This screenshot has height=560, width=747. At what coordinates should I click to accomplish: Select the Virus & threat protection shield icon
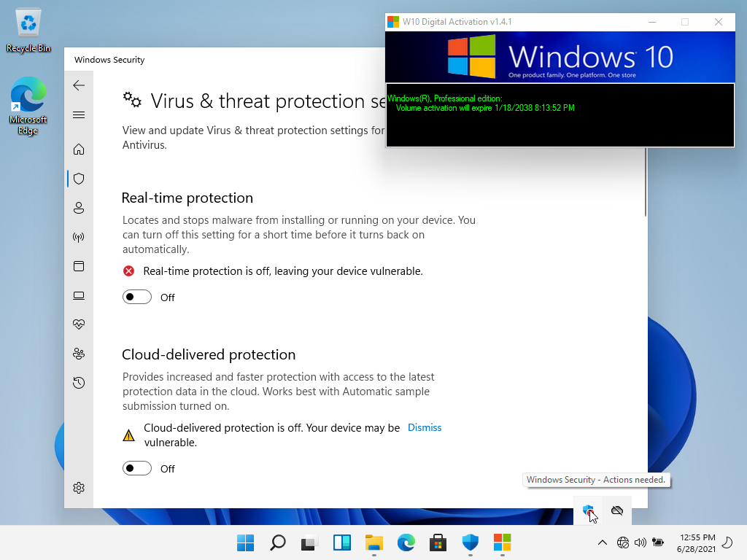click(x=79, y=179)
